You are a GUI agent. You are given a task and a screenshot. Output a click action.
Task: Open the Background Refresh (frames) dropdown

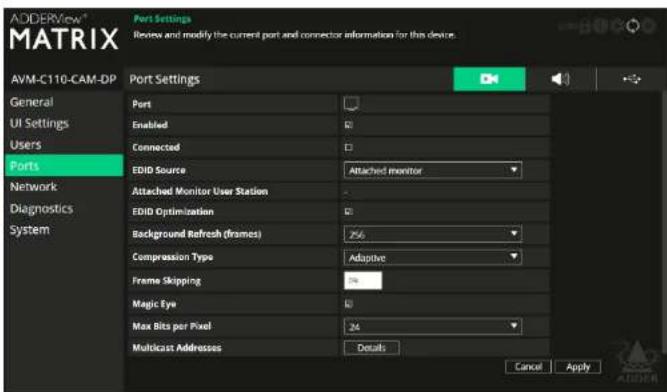pyautogui.click(x=433, y=234)
